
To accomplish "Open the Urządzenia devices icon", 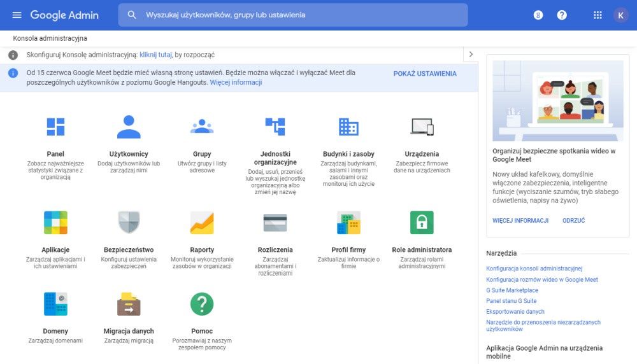I will pos(422,127).
